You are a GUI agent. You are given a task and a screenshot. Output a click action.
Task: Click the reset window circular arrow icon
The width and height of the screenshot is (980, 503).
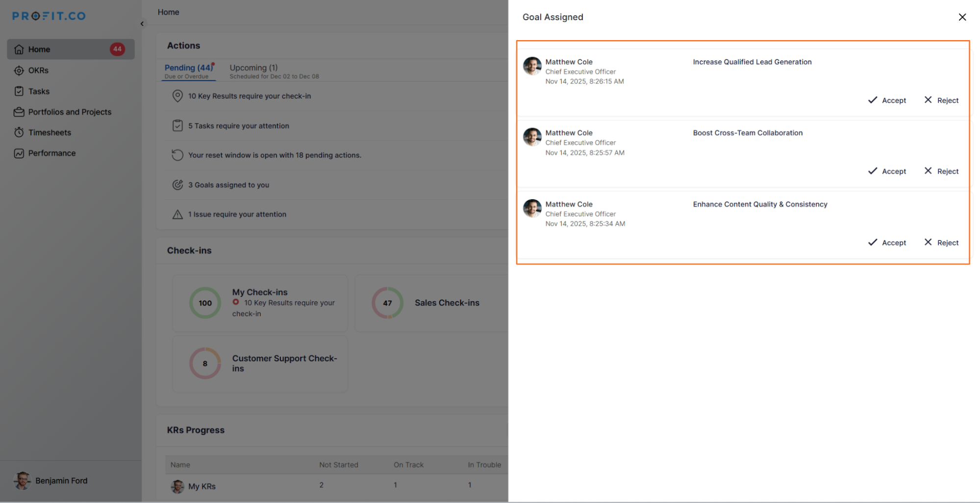point(177,155)
